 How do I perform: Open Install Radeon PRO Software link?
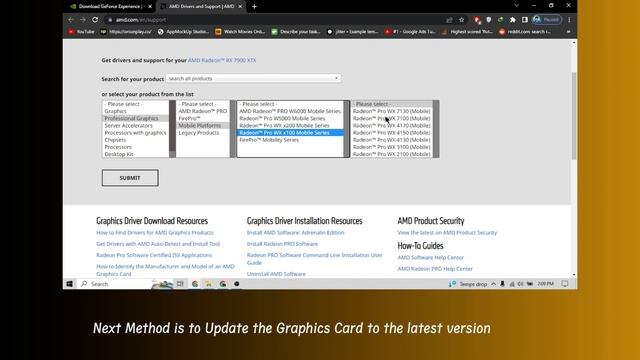pos(282,244)
